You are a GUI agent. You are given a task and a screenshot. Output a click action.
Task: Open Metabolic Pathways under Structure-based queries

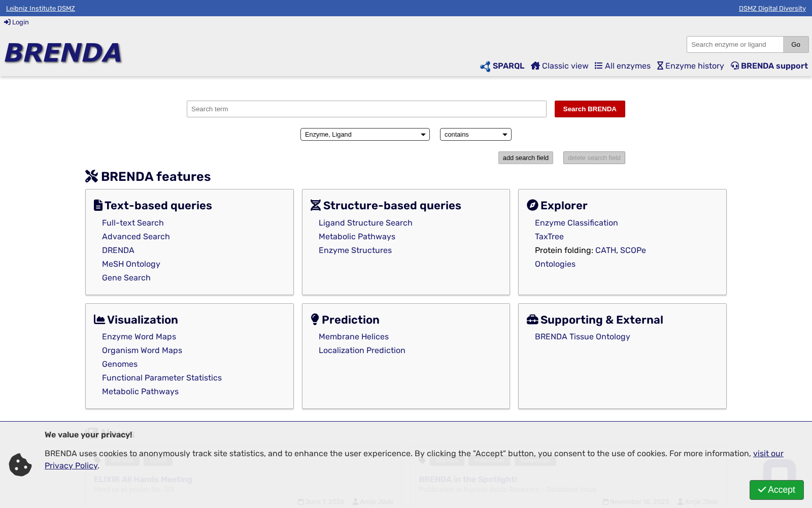(x=357, y=237)
